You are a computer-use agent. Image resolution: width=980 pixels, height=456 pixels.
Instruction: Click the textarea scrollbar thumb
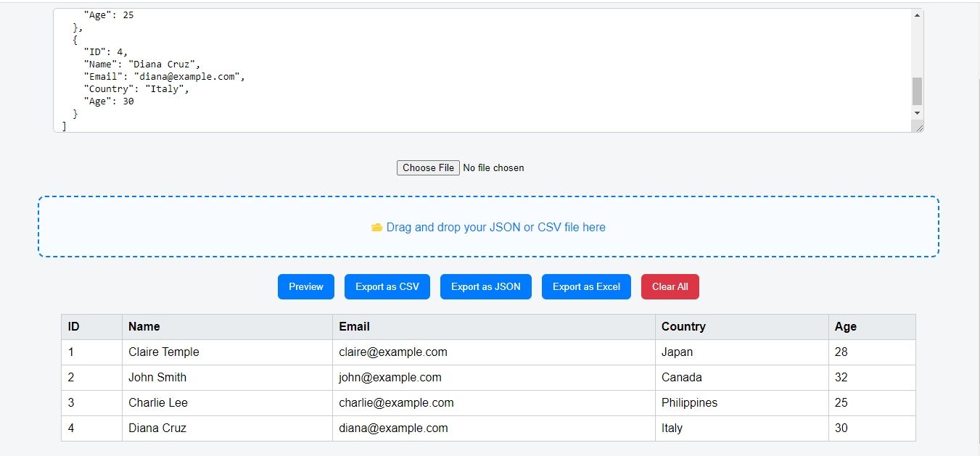point(917,91)
